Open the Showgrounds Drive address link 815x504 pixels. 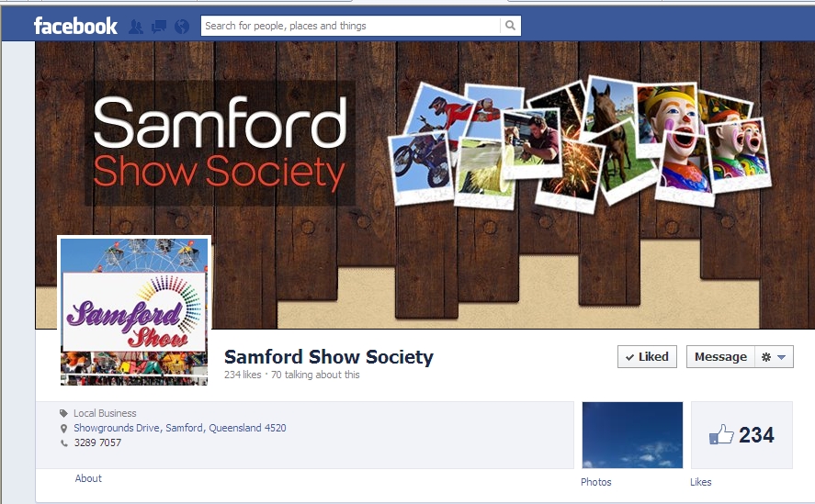180,428
